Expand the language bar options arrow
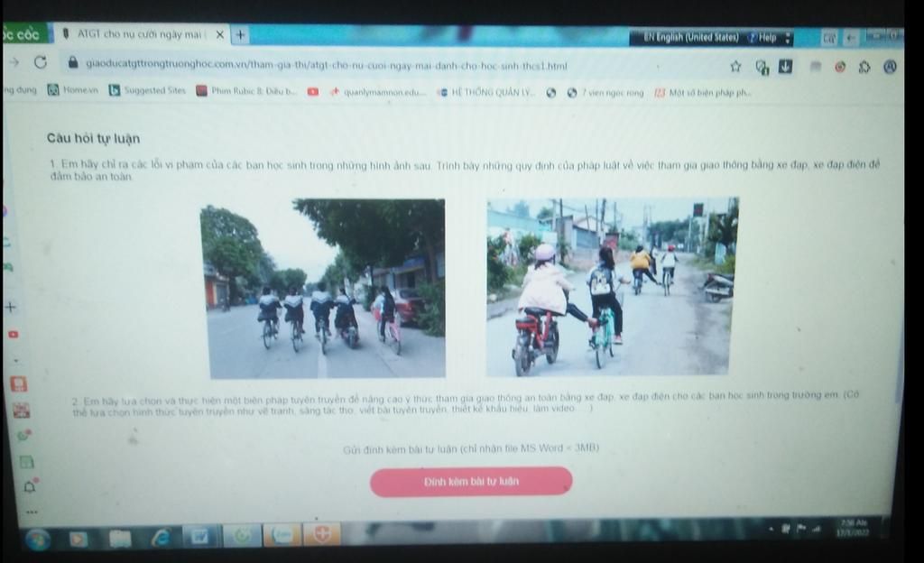Screen dimensions: 924x563 click(788, 38)
